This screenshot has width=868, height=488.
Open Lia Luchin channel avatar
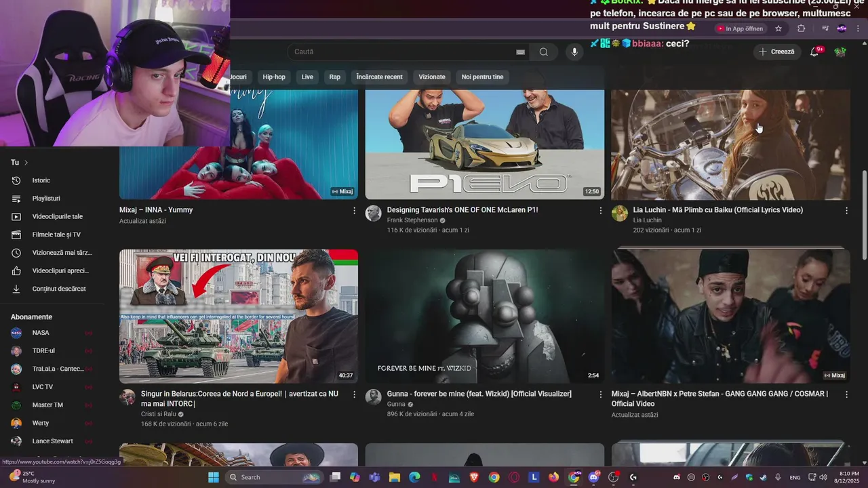[x=620, y=213]
